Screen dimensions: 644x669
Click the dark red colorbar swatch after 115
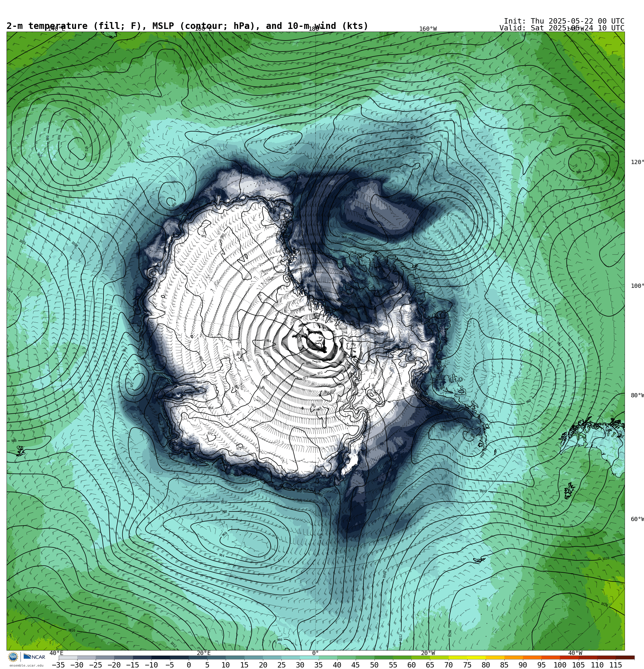[x=625, y=657]
